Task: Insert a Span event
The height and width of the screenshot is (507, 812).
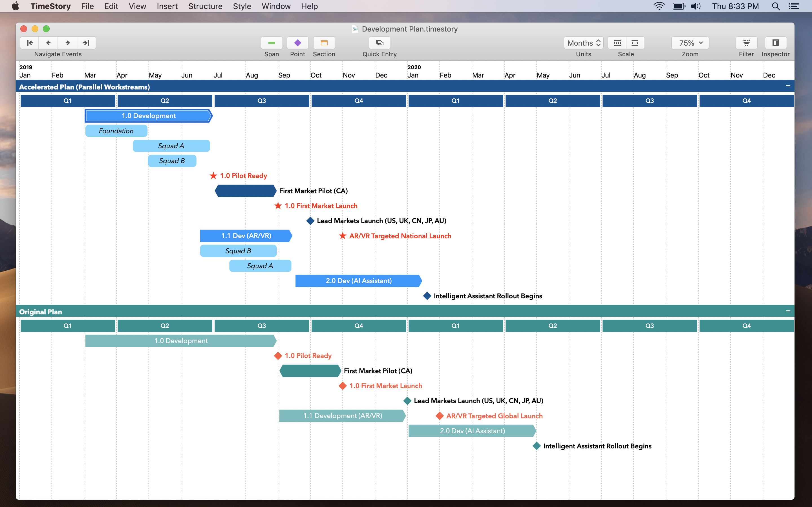Action: click(x=272, y=43)
